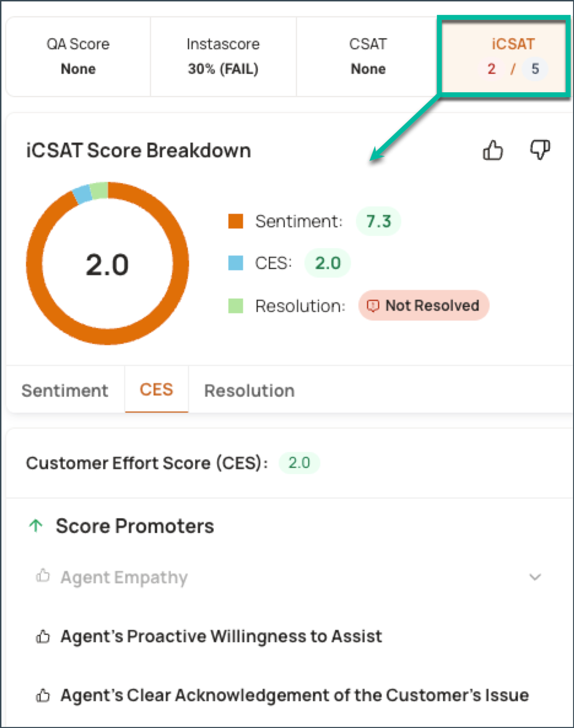Click thumbs up icon beside Proactive Willingness
Viewport: 574px width, 728px height.
point(43,636)
